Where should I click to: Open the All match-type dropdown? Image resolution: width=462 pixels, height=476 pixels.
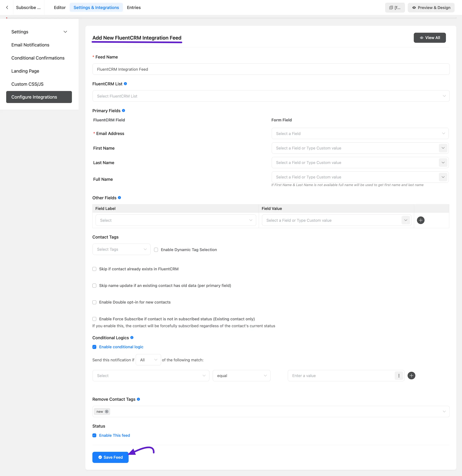click(x=148, y=360)
